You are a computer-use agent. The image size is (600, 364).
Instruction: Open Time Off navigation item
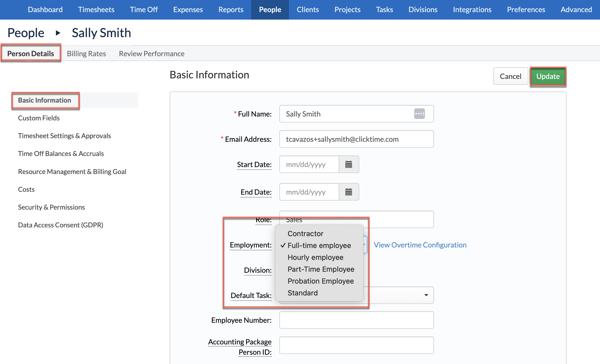click(144, 10)
